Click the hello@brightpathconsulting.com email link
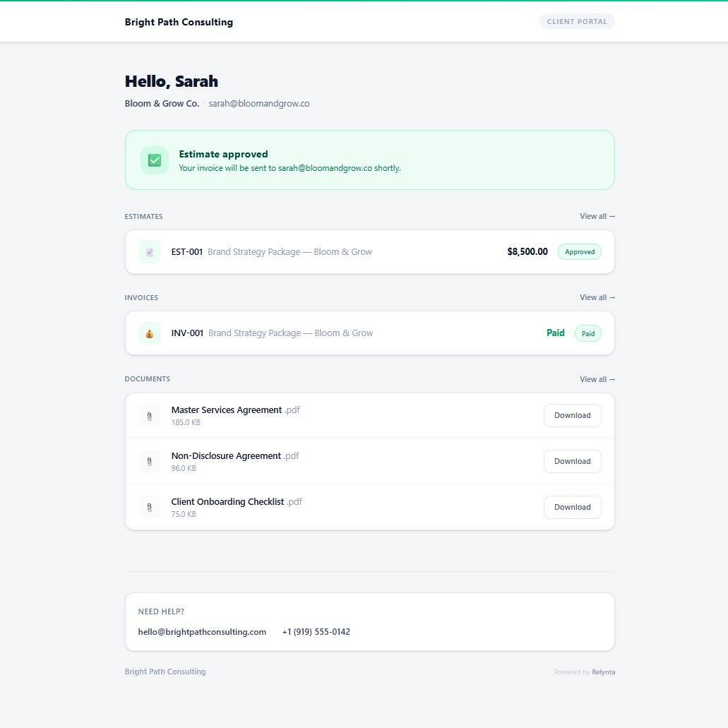This screenshot has height=728, width=728. click(x=203, y=631)
